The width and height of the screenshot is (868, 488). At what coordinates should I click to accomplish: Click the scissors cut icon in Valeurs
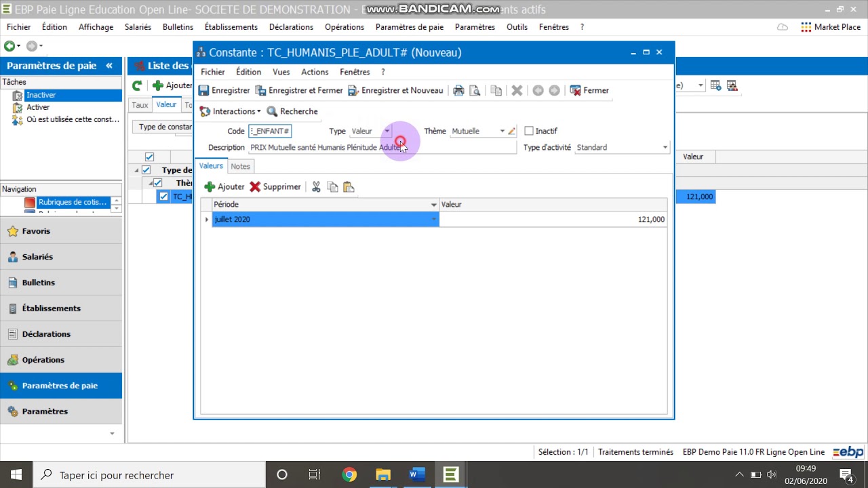click(x=316, y=186)
